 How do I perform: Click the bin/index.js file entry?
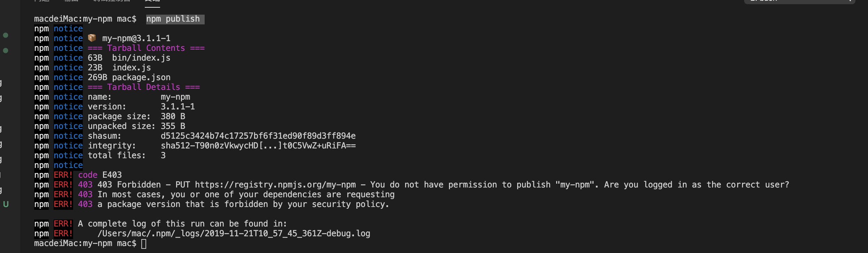click(x=141, y=58)
